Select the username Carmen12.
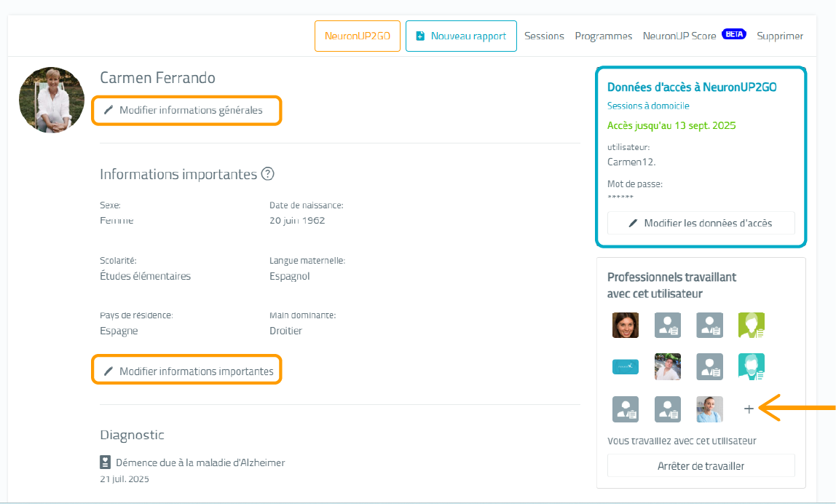The image size is (836, 504). tap(631, 162)
